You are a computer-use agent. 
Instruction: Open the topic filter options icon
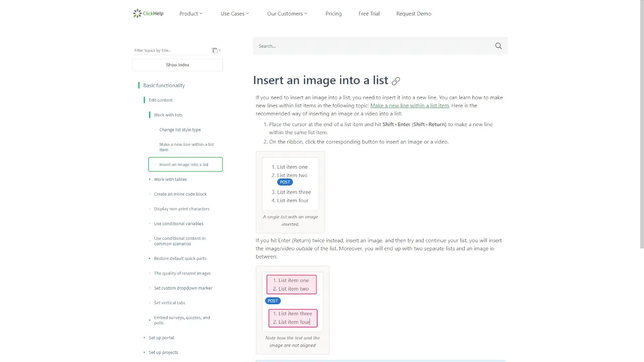click(216, 50)
